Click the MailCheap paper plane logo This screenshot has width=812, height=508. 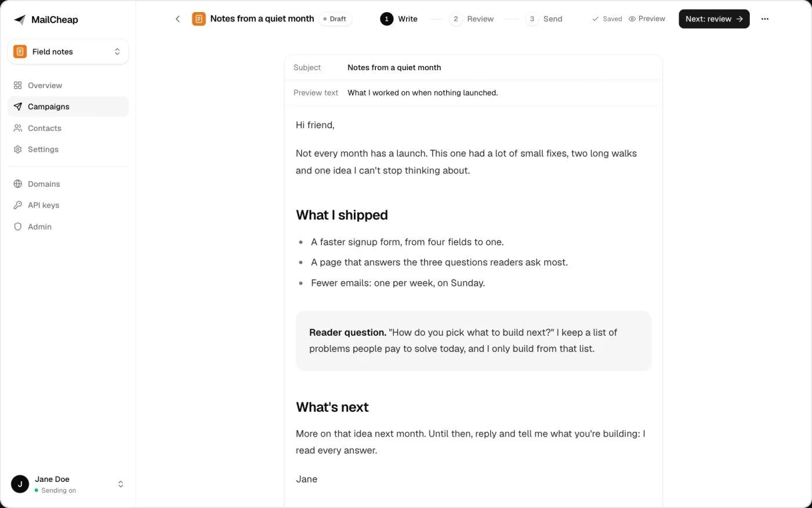tap(20, 20)
